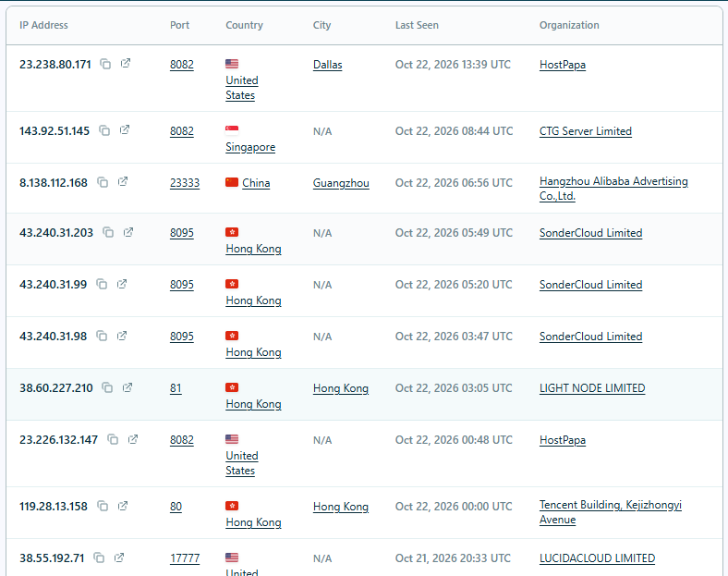Copy IP address 8.138.112.168
The height and width of the screenshot is (576, 728).
click(103, 182)
